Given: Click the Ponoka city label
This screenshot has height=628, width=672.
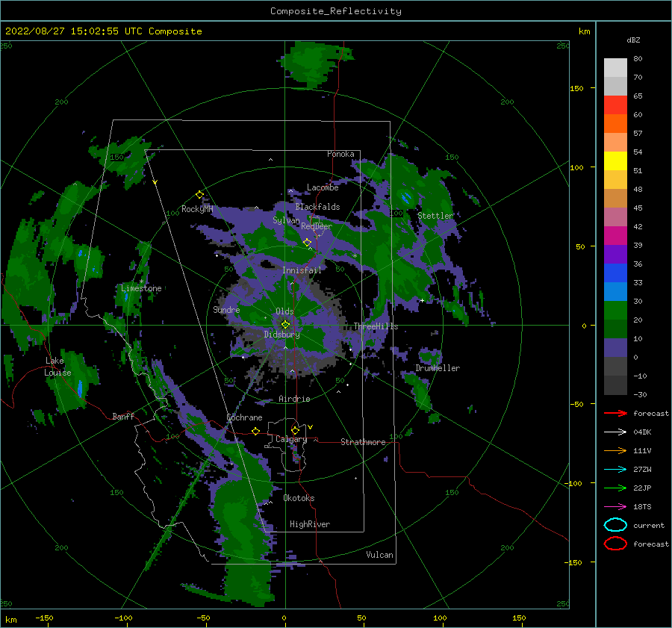Looking at the screenshot, I should 340,154.
